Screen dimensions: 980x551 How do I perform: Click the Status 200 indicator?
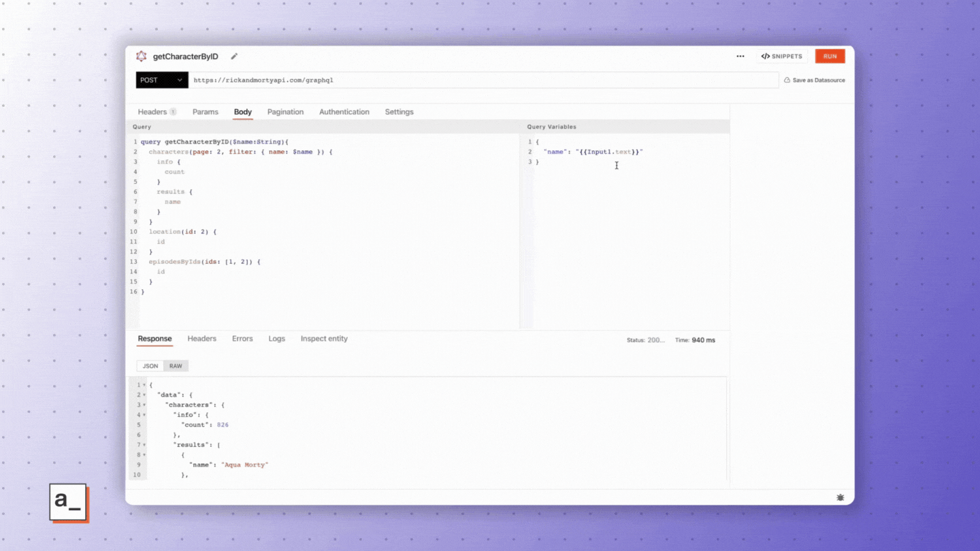tap(646, 340)
